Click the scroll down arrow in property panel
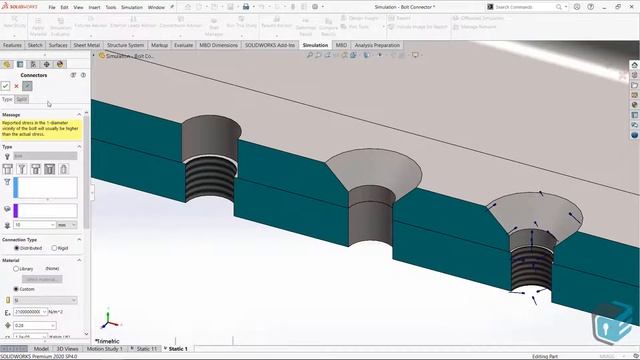This screenshot has height=360, width=640. 86,334
